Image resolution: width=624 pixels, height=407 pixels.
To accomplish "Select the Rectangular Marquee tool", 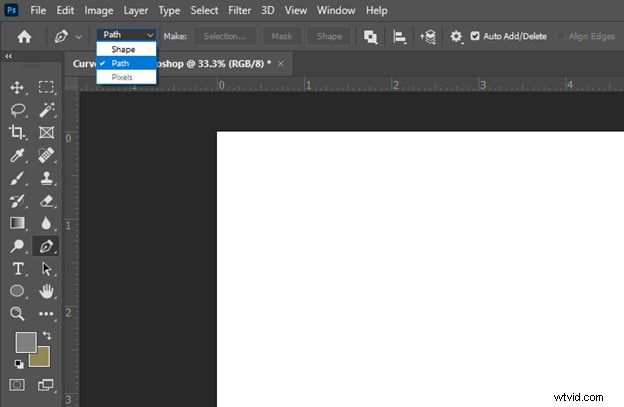I will click(x=46, y=87).
